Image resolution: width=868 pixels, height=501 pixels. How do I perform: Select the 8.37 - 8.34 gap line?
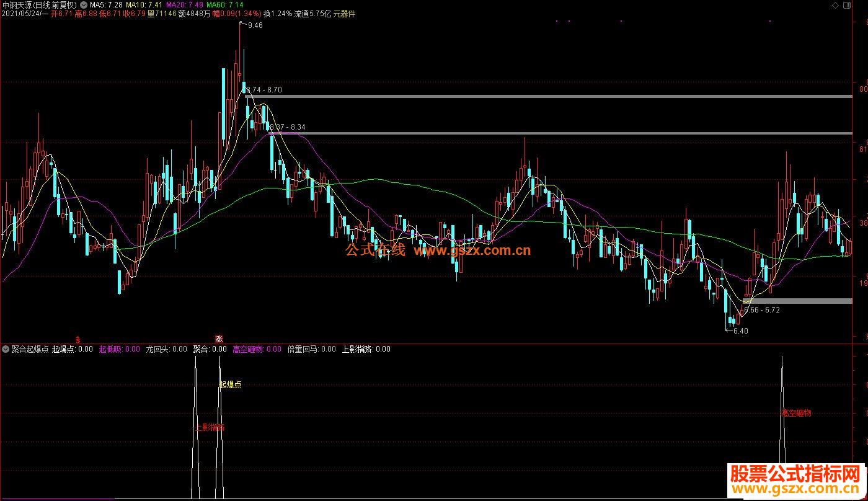coord(560,133)
